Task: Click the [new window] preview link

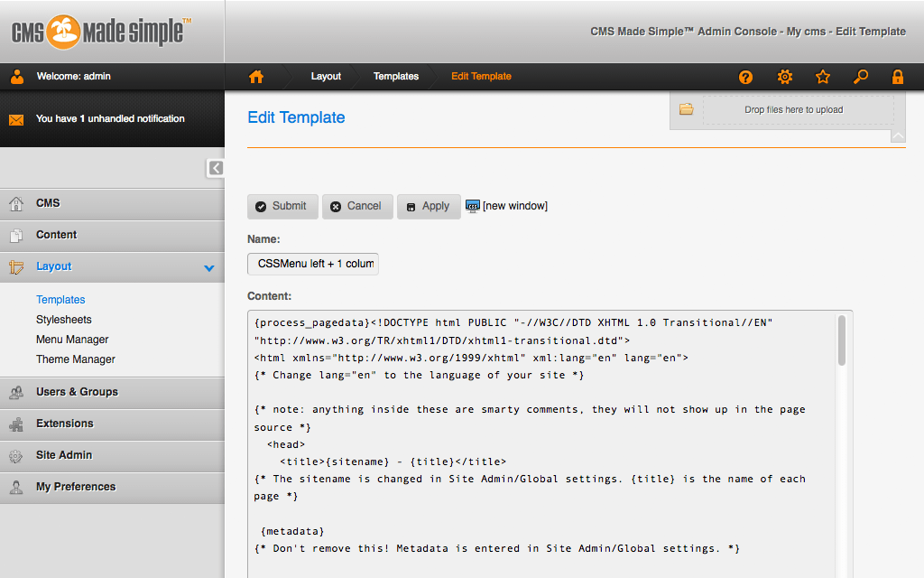Action: pyautogui.click(x=516, y=206)
